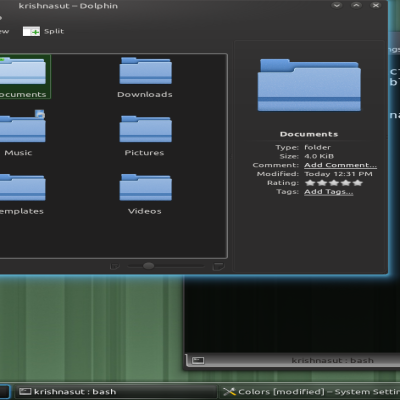The image size is (400, 400).
Task: Switch to Colors [modified] System Settings taskbar entry
Action: click(x=310, y=392)
